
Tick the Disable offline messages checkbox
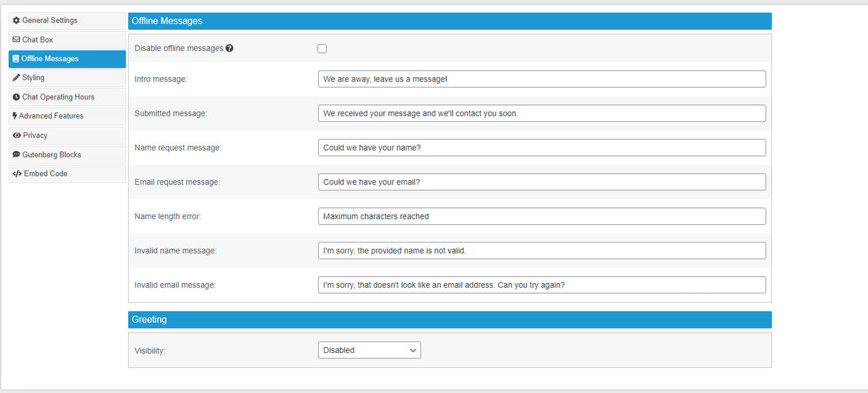click(322, 49)
